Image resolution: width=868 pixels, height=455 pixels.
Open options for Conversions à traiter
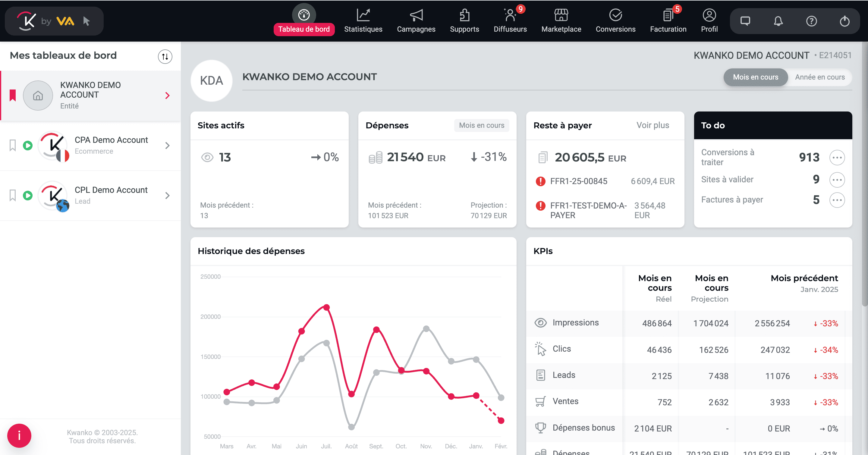tap(837, 158)
